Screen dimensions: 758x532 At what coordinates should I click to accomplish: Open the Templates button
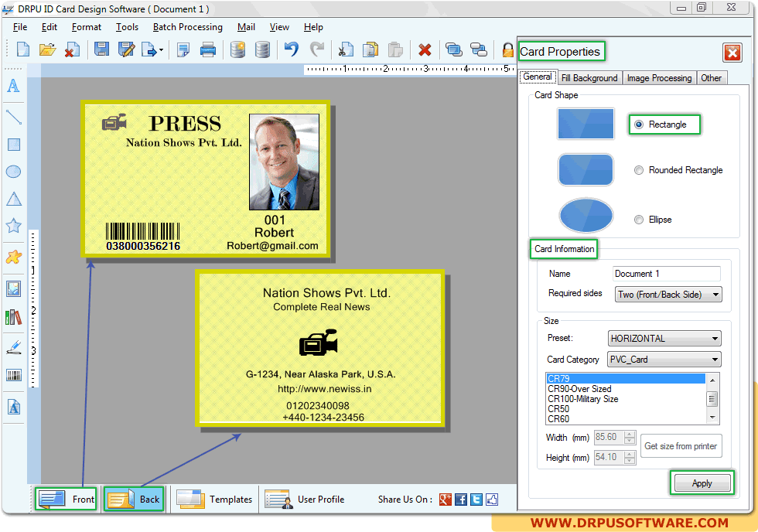(215, 500)
